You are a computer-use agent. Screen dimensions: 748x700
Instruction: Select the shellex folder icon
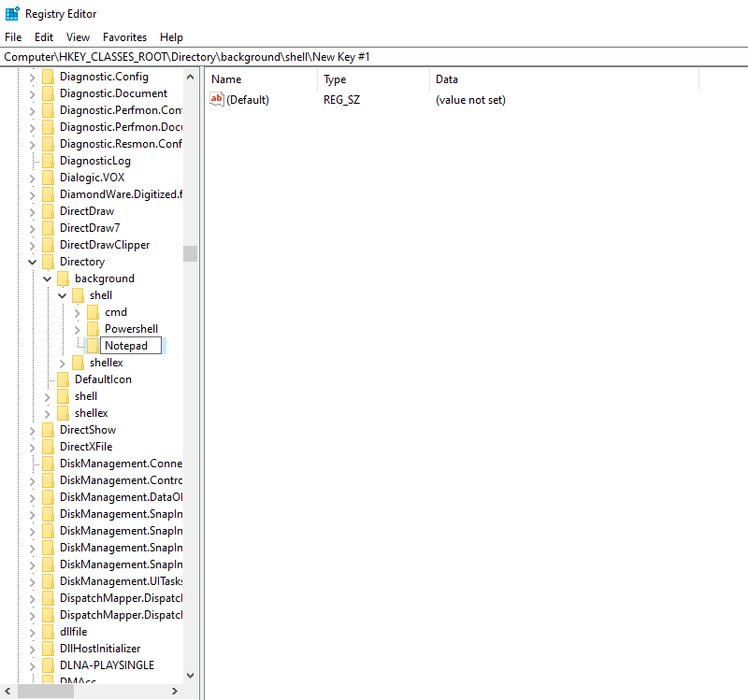[x=79, y=362]
